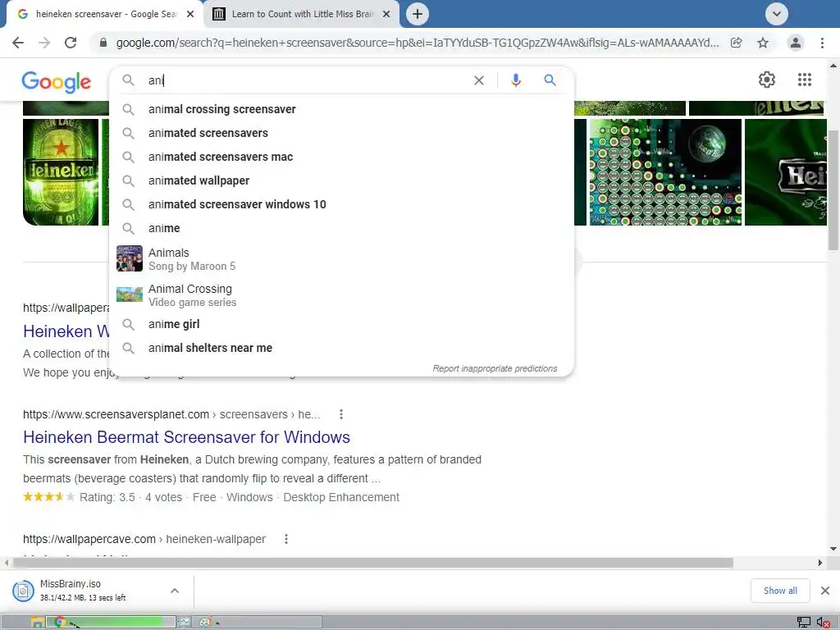Open the tab search dropdown
Image resolution: width=840 pixels, height=630 pixels.
pos(776,14)
